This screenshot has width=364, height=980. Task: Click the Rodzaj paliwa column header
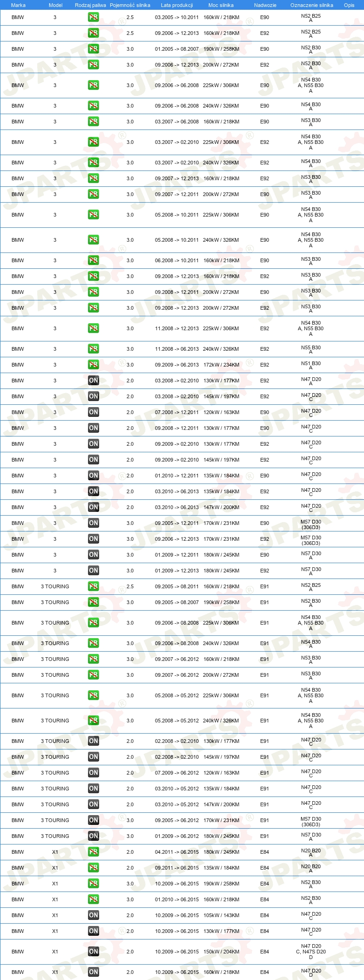point(90,5)
